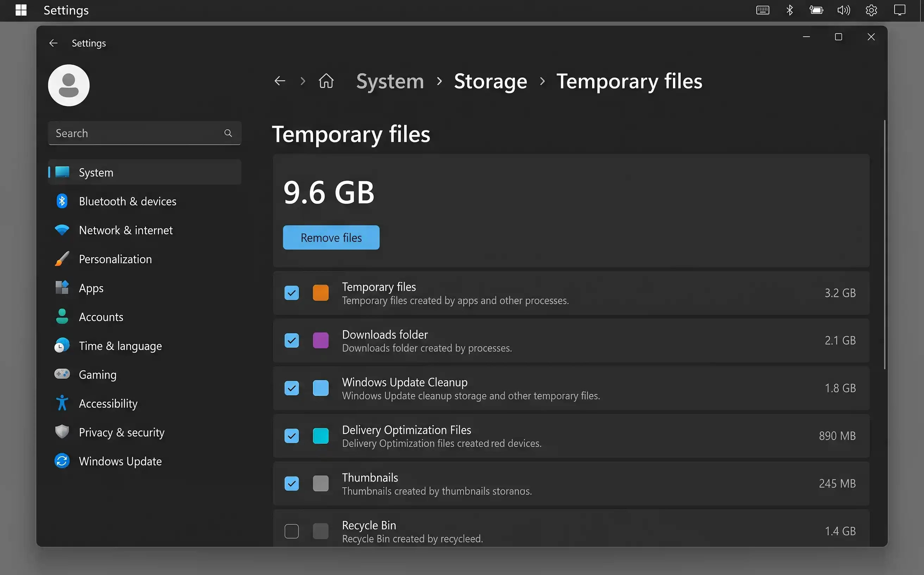Click the Search input field
The height and width of the screenshot is (575, 924).
[x=145, y=133]
